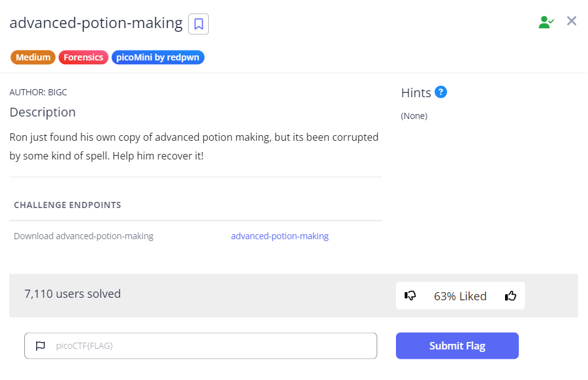The image size is (588, 380).
Task: Click the green solved-user status icon
Action: [x=546, y=22]
